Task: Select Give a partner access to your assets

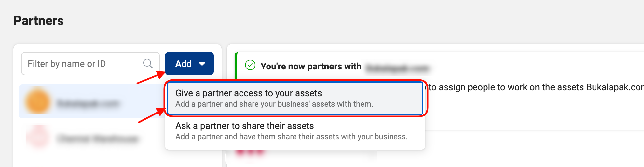Action: pyautogui.click(x=295, y=98)
